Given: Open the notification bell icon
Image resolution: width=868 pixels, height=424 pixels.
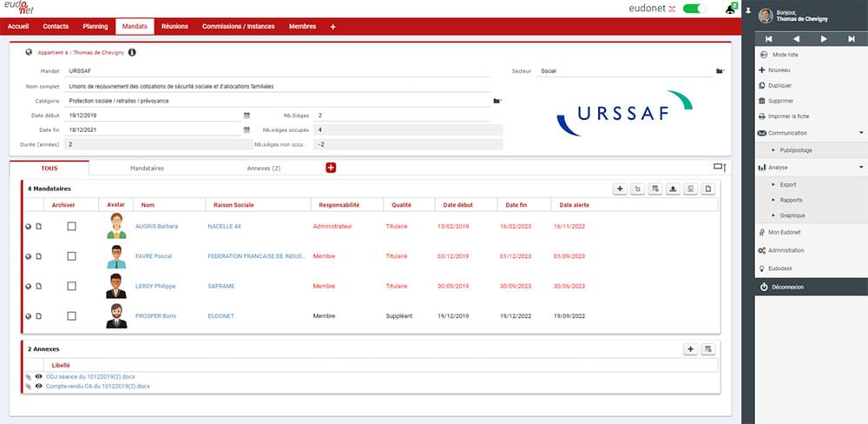Looking at the screenshot, I should [x=731, y=9].
